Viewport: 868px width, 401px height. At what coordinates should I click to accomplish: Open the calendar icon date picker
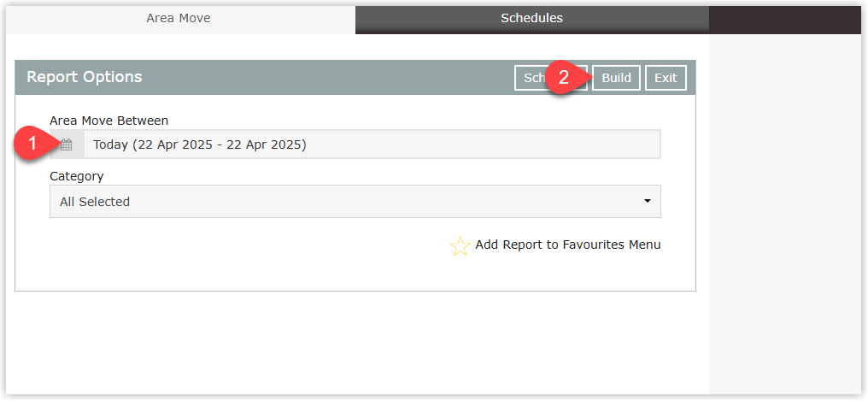tap(67, 144)
